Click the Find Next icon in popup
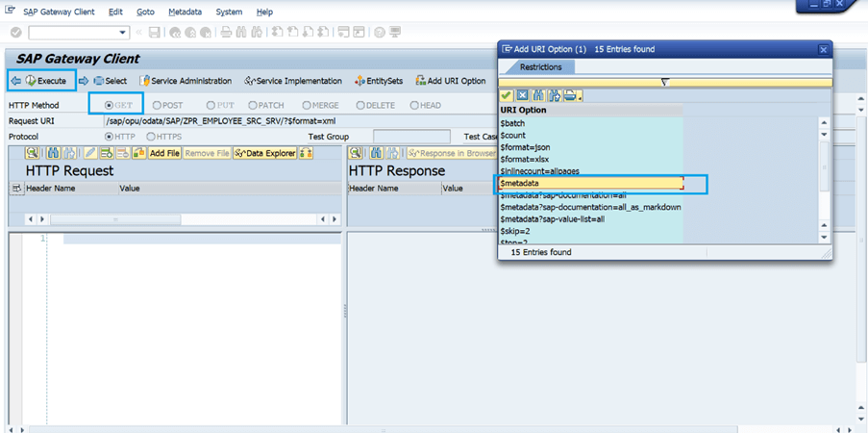This screenshot has height=433, width=868. pos(554,96)
